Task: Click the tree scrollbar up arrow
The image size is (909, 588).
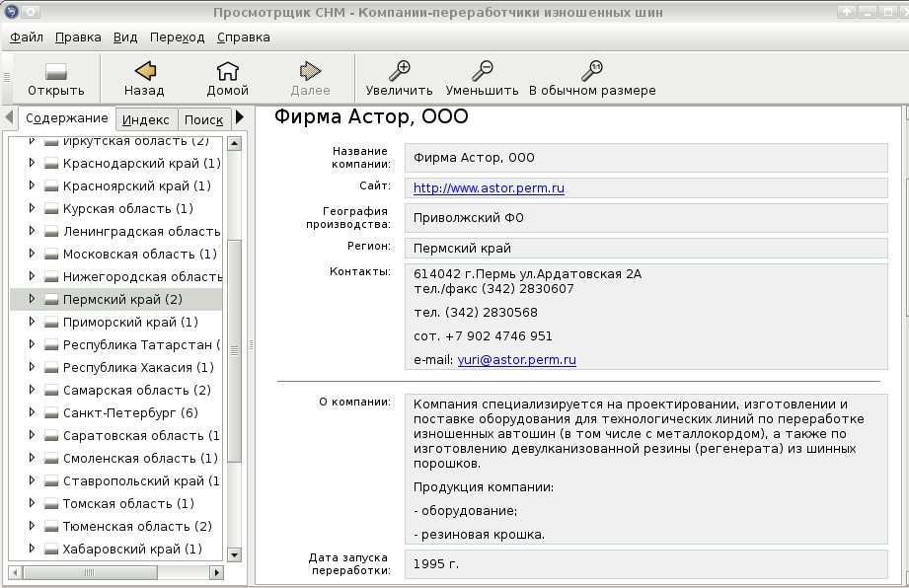Action: (x=234, y=143)
